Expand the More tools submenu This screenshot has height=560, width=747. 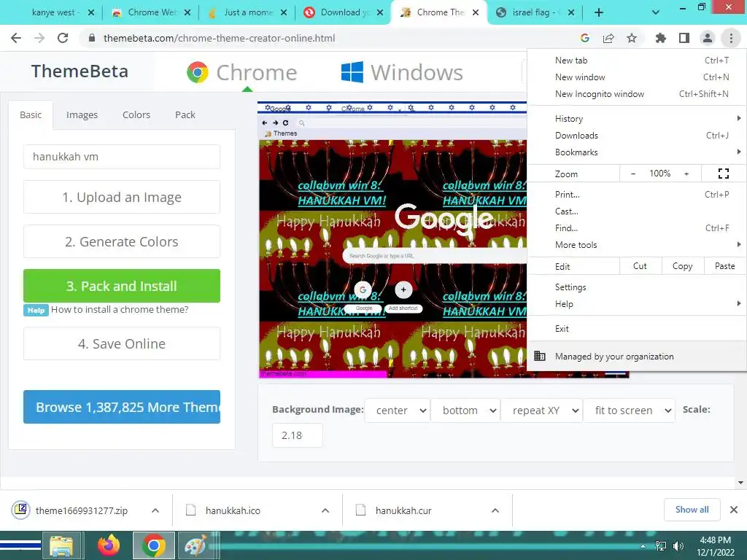click(x=637, y=245)
